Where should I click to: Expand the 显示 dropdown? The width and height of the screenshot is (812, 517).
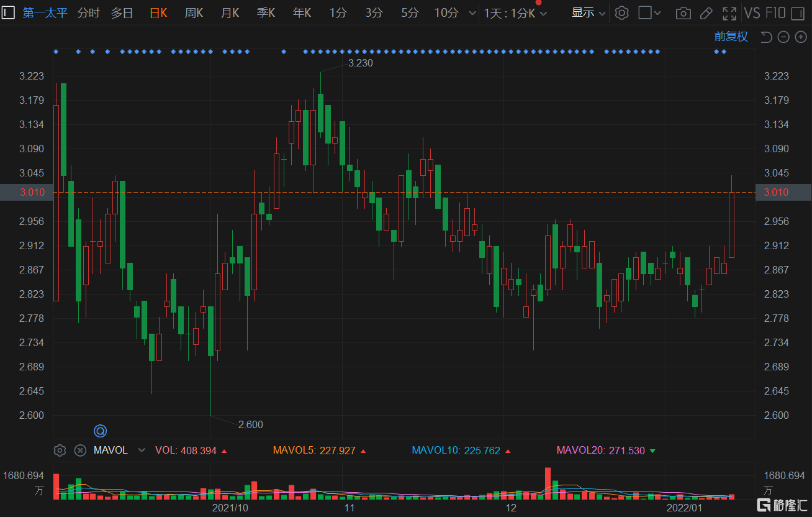click(x=588, y=13)
